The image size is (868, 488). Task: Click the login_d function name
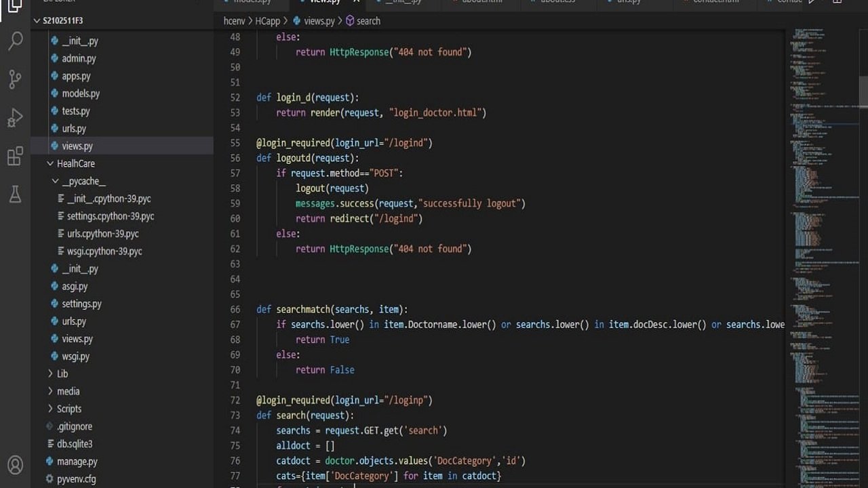pos(293,98)
